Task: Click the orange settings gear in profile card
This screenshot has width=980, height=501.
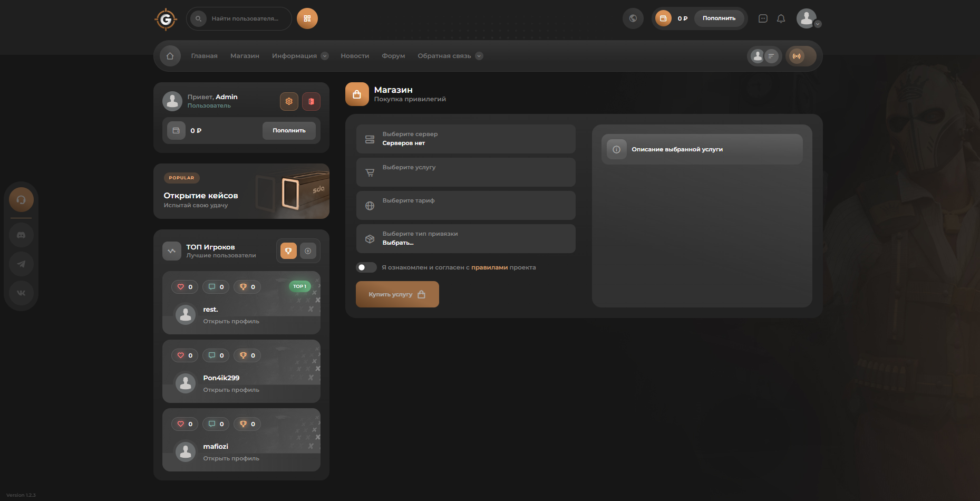Action: pos(289,101)
